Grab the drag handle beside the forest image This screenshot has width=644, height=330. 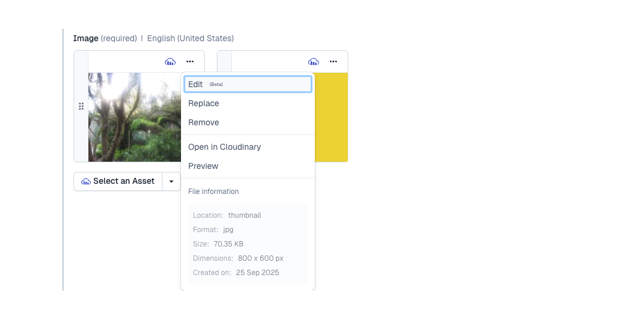[x=81, y=106]
